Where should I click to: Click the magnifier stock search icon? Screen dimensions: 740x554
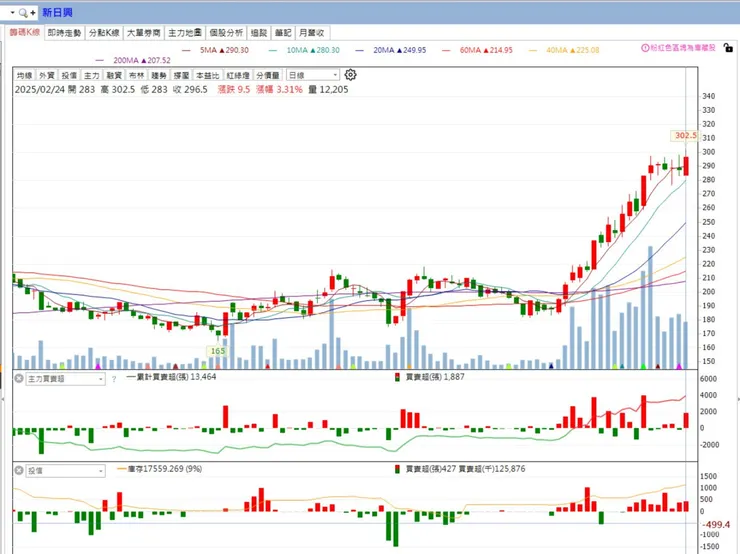click(x=23, y=13)
